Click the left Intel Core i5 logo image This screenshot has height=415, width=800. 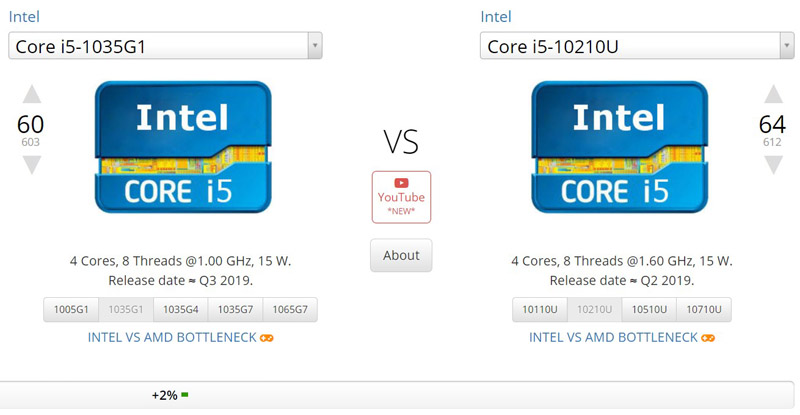click(183, 147)
